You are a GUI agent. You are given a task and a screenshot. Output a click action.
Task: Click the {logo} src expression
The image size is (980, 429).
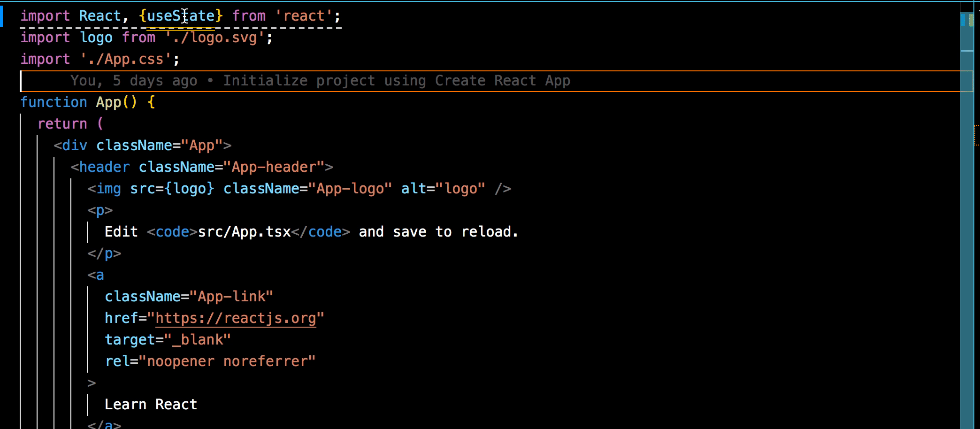tap(189, 188)
